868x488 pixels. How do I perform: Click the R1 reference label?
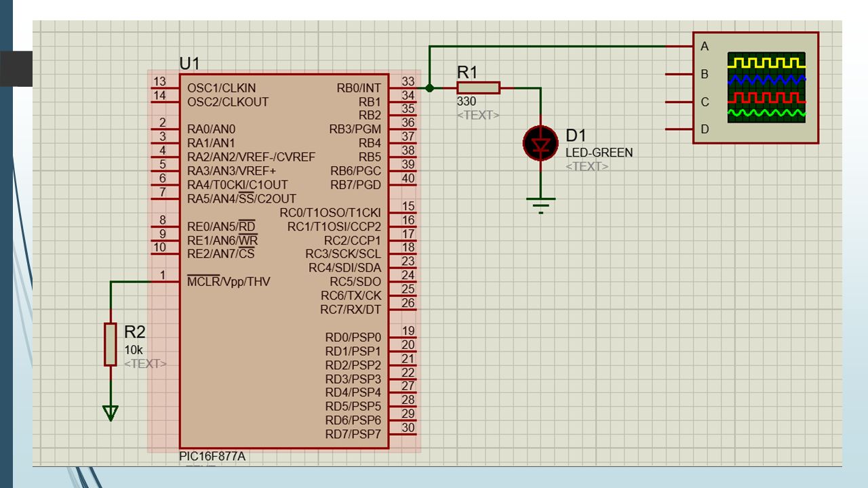tap(467, 72)
